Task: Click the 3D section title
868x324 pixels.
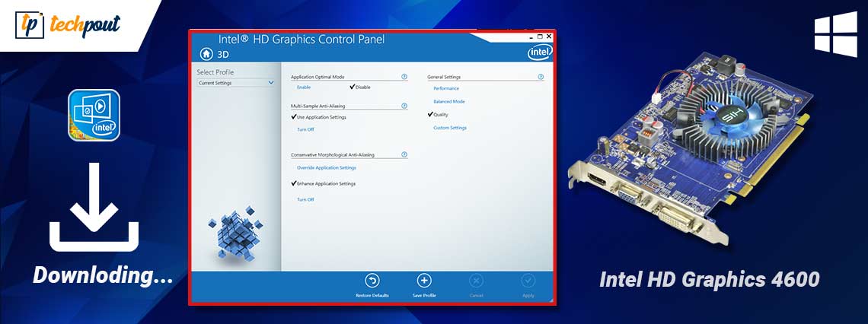Action: (222, 54)
